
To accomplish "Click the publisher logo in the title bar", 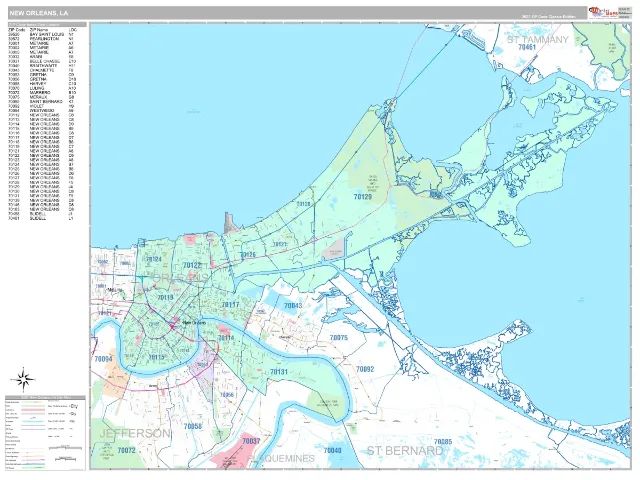I will [603, 13].
